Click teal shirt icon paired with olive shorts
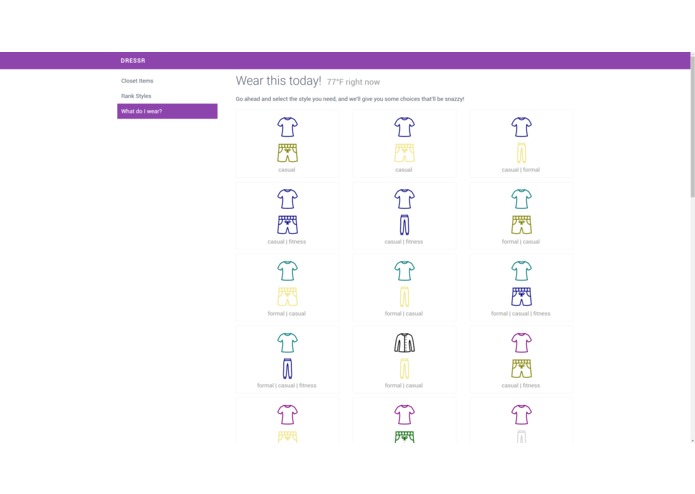 [521, 199]
